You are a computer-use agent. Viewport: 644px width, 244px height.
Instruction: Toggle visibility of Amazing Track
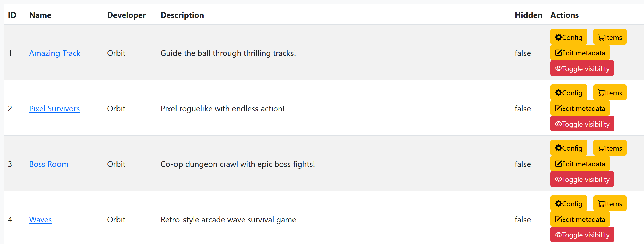pyautogui.click(x=582, y=68)
